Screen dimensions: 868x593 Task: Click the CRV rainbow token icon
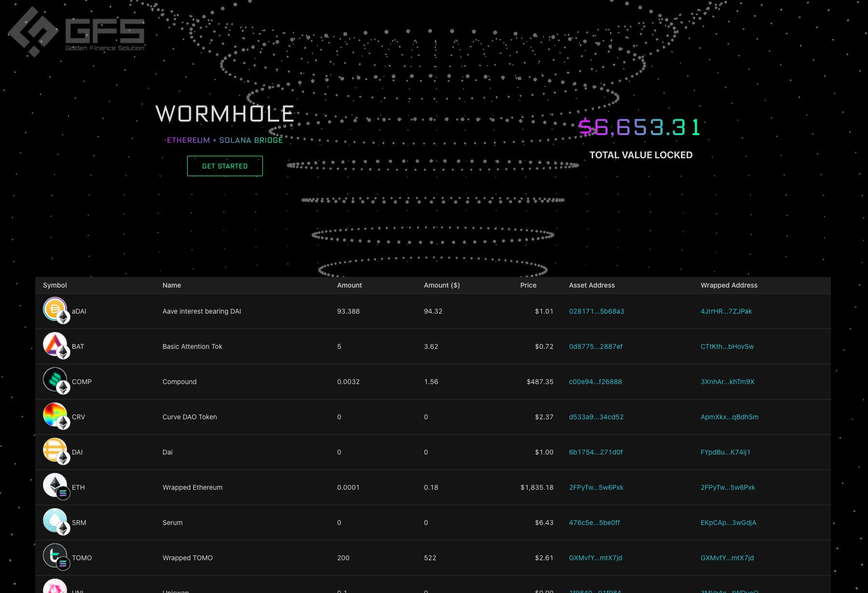pos(55,415)
